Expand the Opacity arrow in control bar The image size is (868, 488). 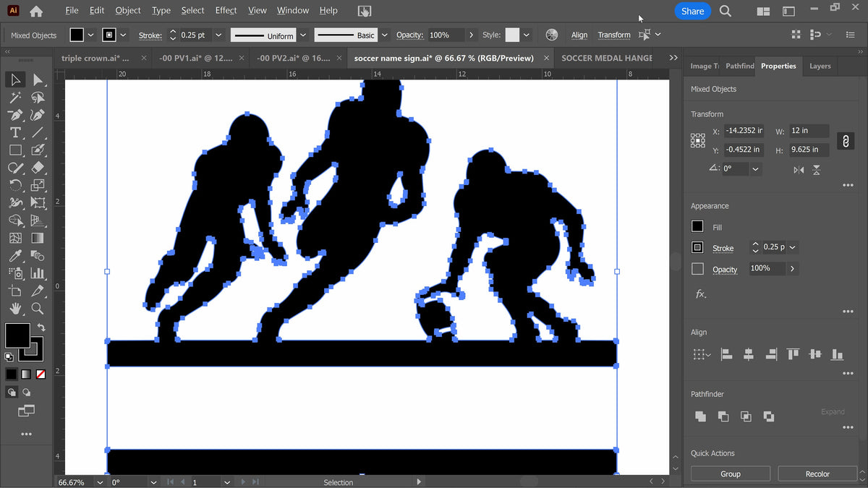click(x=472, y=35)
